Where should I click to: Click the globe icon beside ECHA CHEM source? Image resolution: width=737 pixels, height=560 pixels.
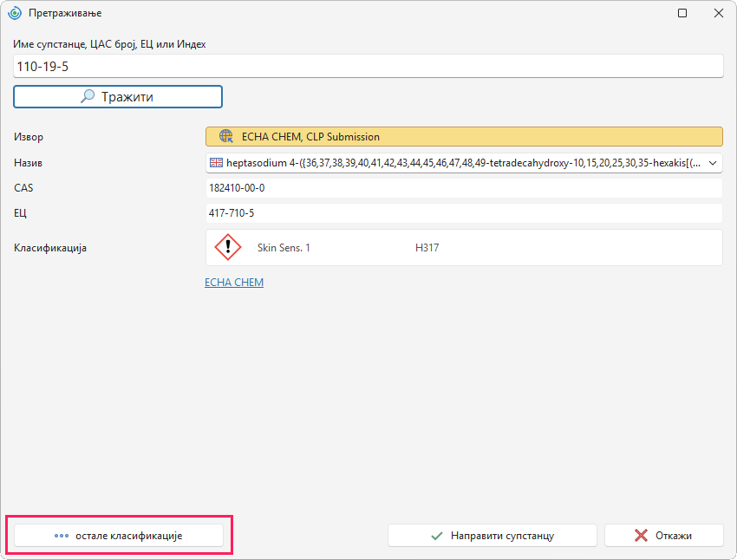226,136
